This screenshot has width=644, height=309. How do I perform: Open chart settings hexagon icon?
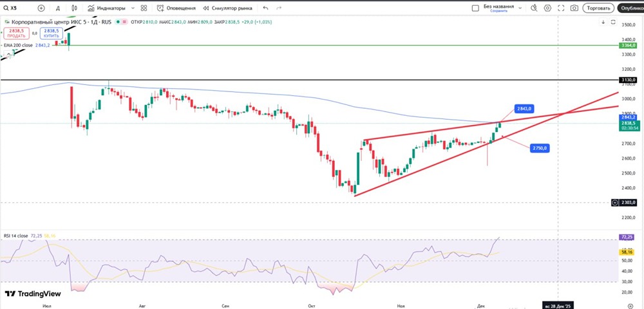pyautogui.click(x=547, y=8)
